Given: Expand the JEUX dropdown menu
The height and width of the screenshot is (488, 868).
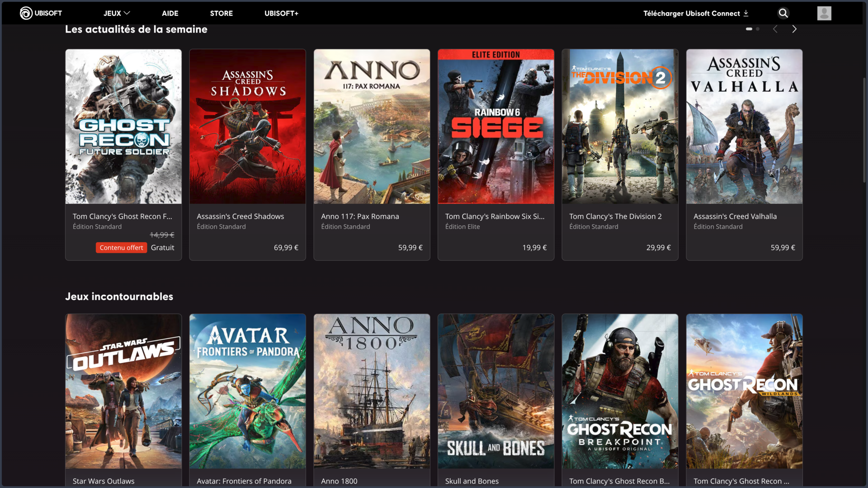Looking at the screenshot, I should pos(117,13).
